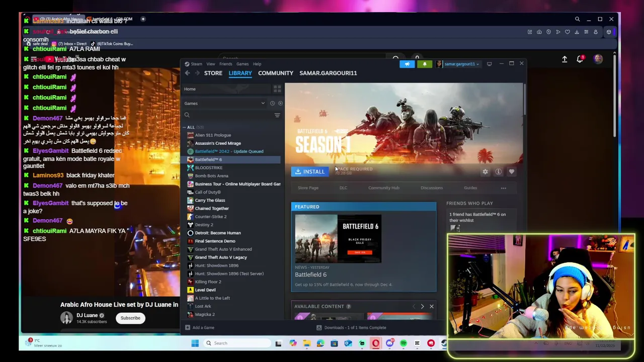Open File Explorer from the taskbar
Viewport: 644px width, 362px height.
tap(306, 343)
